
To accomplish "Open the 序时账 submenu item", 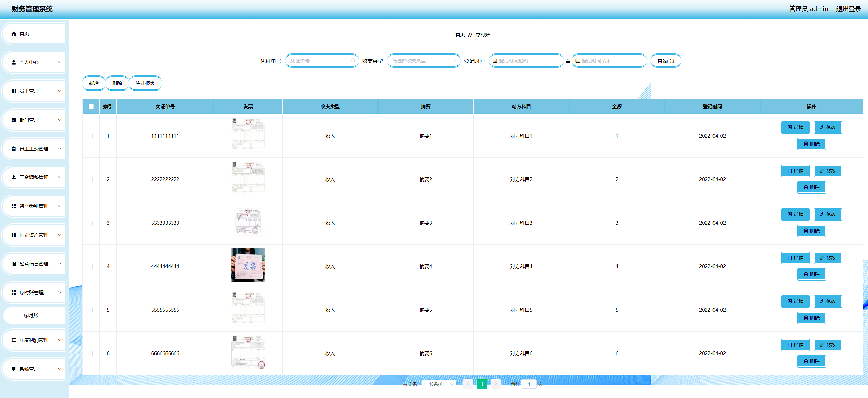I will (31, 315).
